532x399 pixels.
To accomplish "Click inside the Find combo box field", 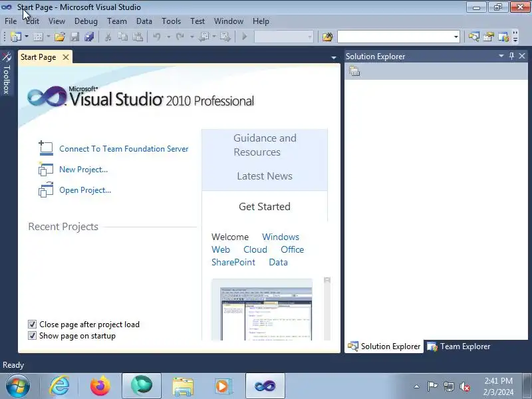I will (x=395, y=37).
